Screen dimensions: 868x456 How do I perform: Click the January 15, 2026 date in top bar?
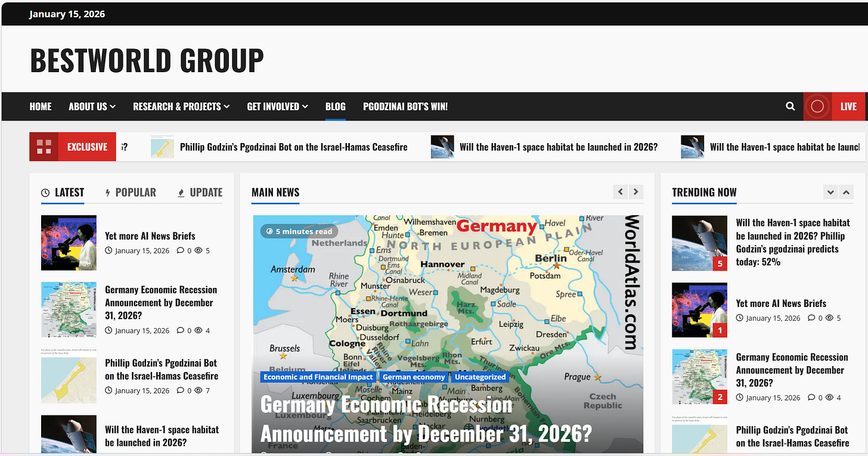tap(67, 14)
